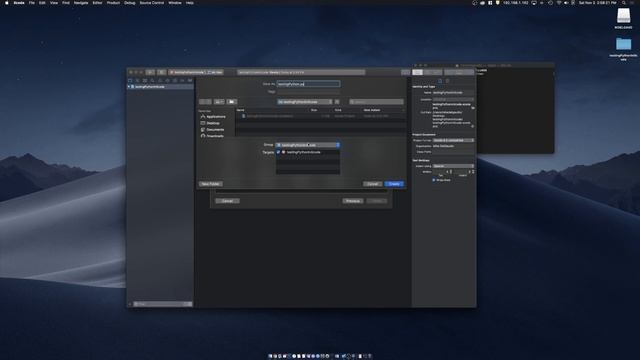Click the Search field in save dialog
The height and width of the screenshot is (360, 640).
[376, 102]
